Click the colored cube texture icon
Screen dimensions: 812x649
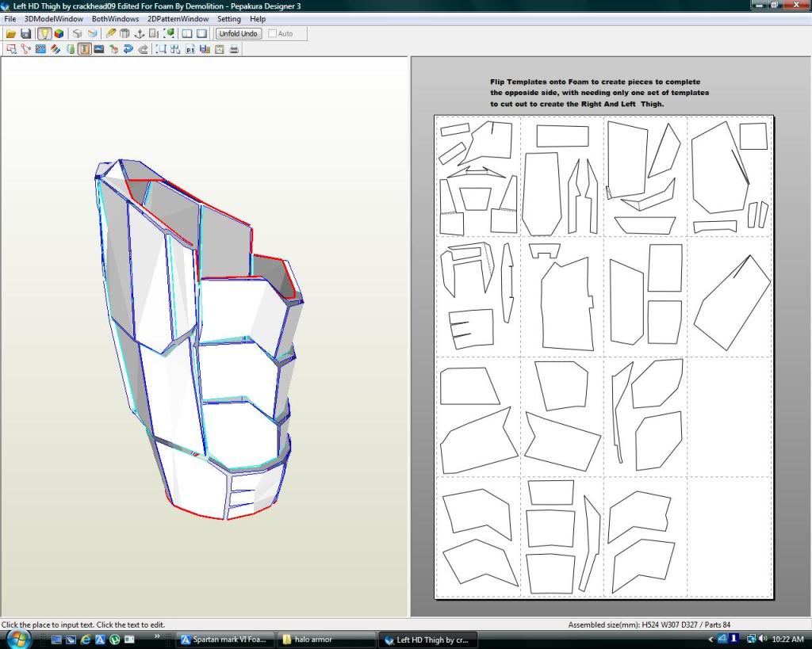tap(59, 34)
